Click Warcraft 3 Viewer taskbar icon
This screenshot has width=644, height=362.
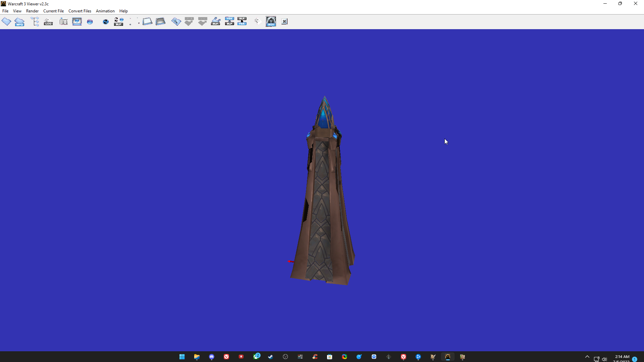click(x=448, y=357)
